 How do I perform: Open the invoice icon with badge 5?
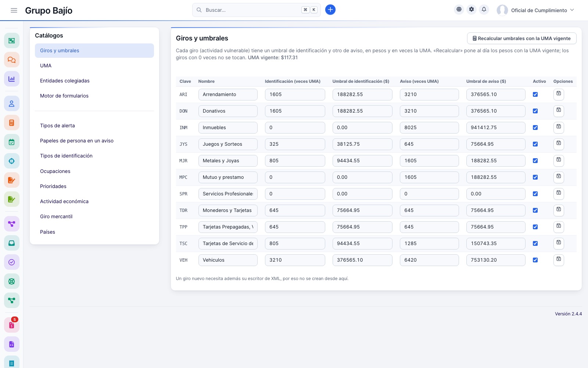coord(12,325)
